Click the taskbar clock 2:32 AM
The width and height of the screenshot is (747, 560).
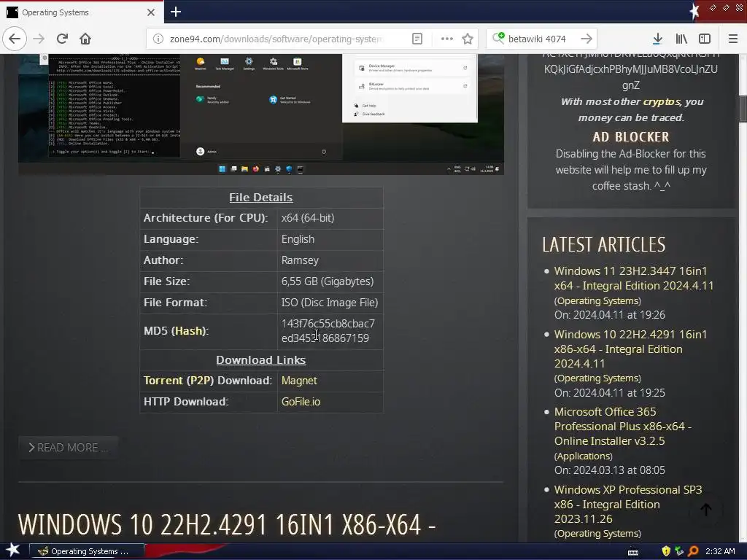click(720, 551)
